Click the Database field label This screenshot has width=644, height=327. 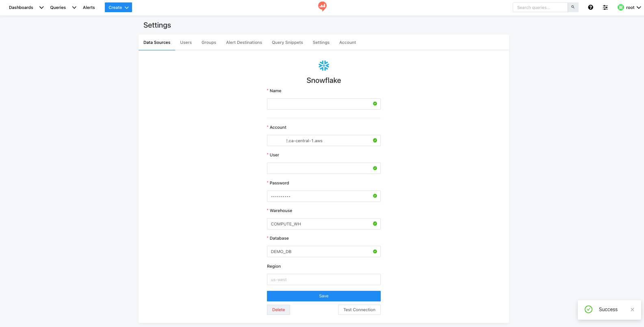point(279,238)
